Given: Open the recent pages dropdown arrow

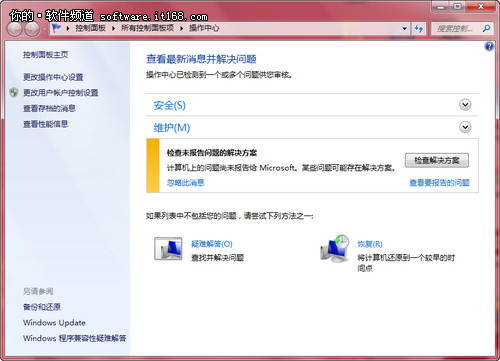Looking at the screenshot, I should point(45,30).
